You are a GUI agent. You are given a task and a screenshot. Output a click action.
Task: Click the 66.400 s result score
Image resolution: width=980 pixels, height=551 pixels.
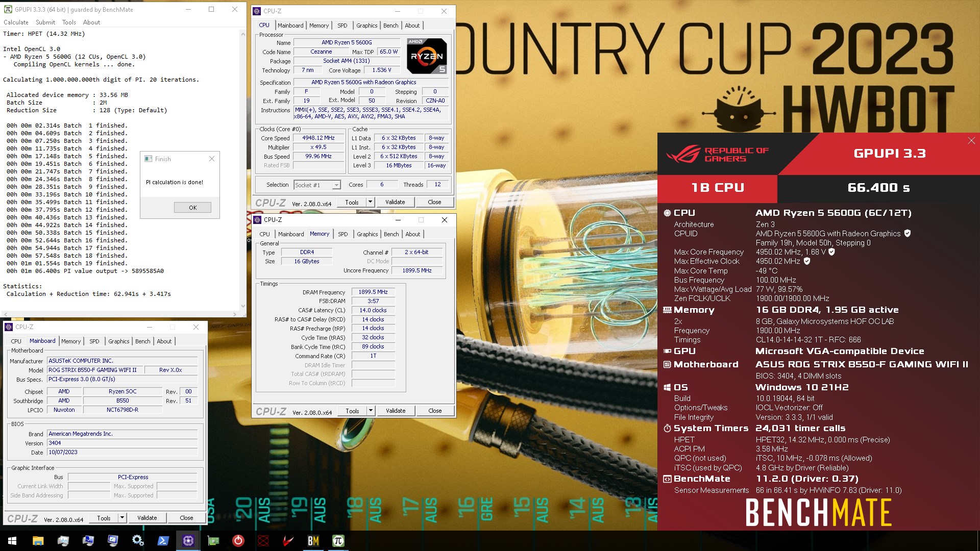tap(878, 188)
